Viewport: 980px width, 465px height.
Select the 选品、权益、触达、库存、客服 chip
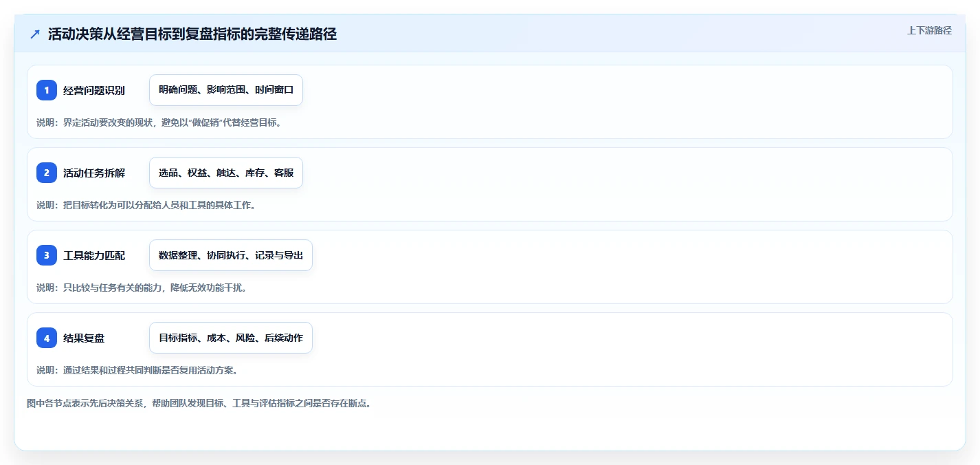click(x=226, y=173)
